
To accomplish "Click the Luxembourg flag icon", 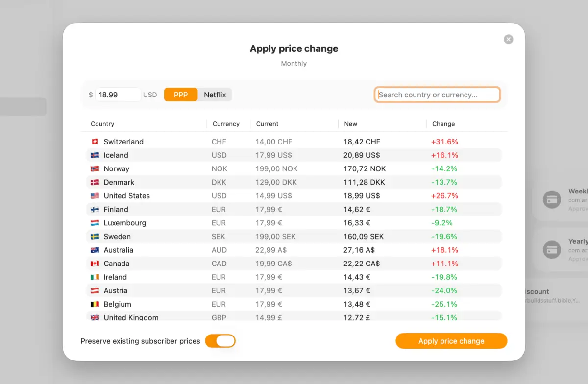I will 95,223.
